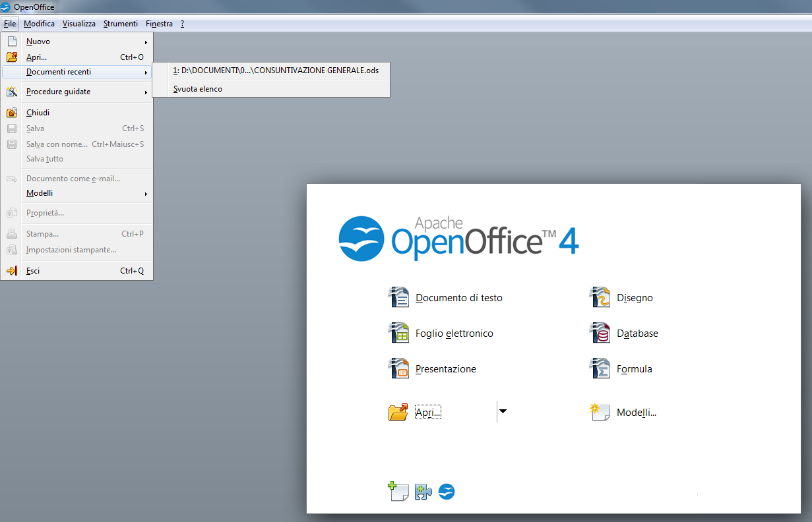Open the Modifica menu
This screenshot has height=522, width=812.
tap(39, 24)
